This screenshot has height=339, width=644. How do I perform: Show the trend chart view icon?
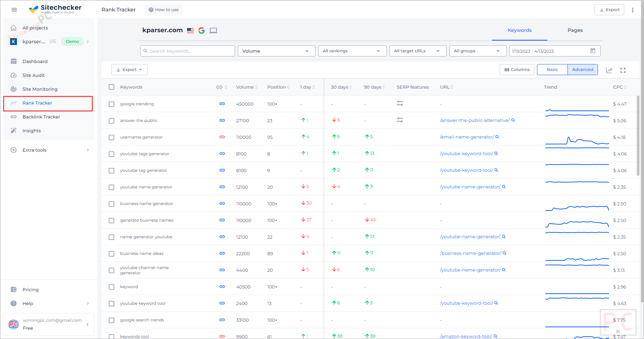609,70
